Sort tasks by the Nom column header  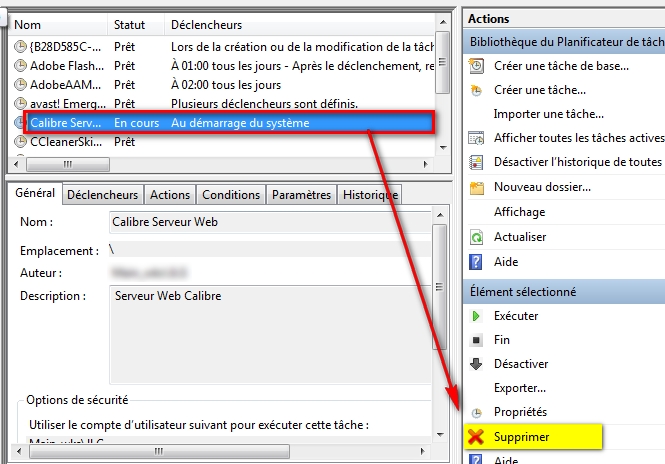pyautogui.click(x=58, y=25)
